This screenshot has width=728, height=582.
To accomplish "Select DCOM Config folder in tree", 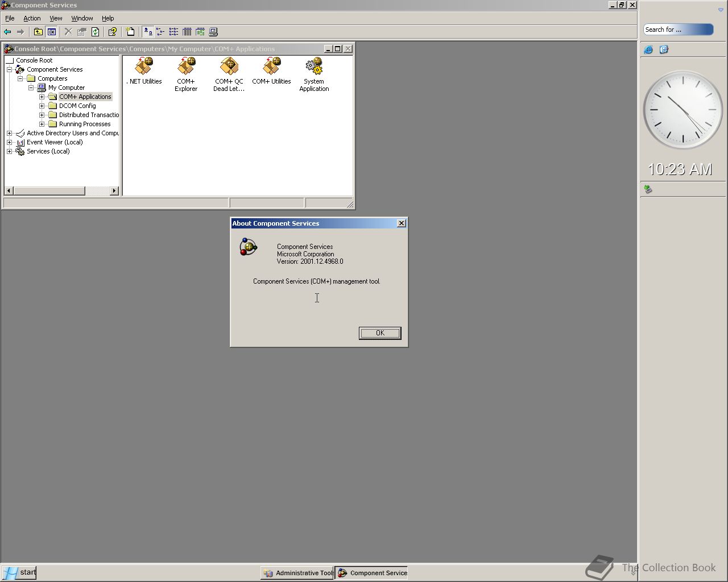I will 77,106.
